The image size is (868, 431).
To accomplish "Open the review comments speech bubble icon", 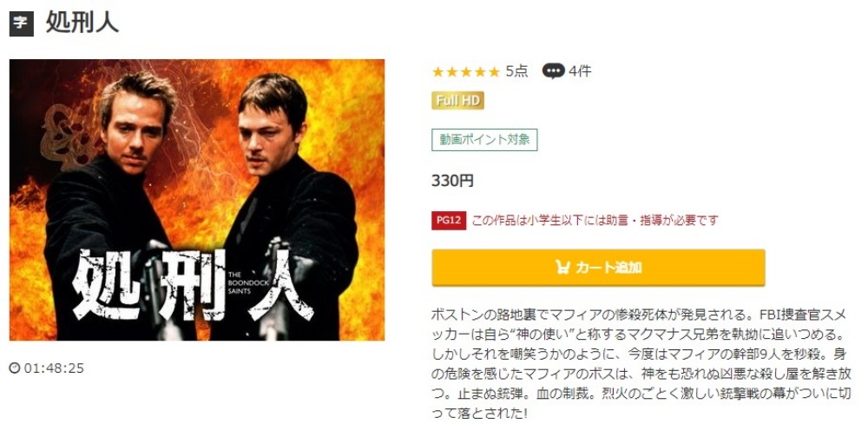I will (553, 71).
